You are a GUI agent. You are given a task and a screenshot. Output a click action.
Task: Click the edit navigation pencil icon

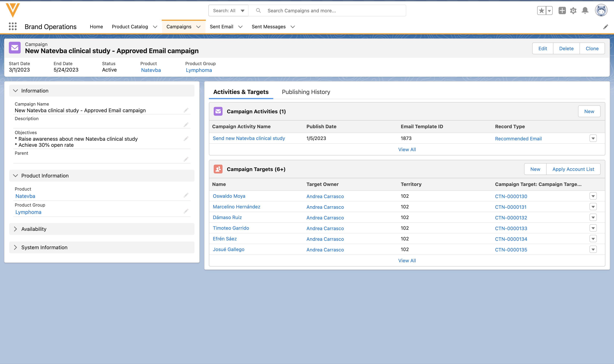pos(606,27)
